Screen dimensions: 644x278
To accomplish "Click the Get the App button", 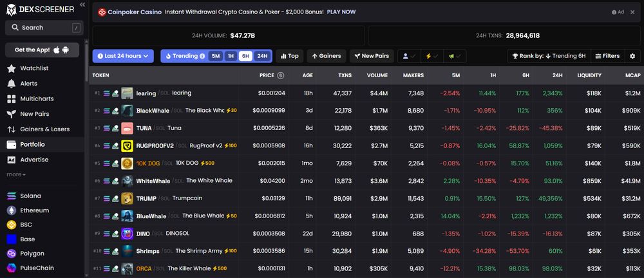I will (x=42, y=50).
